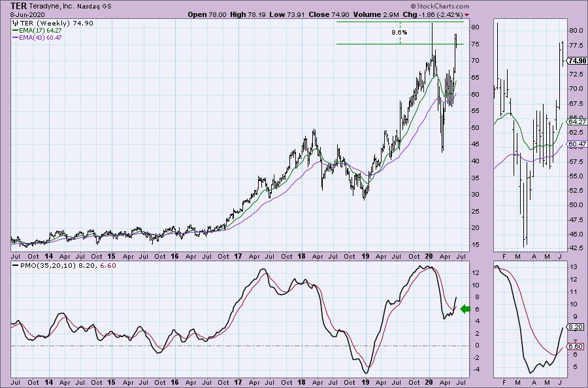Click year 17 on the price chart time axis

(x=238, y=257)
